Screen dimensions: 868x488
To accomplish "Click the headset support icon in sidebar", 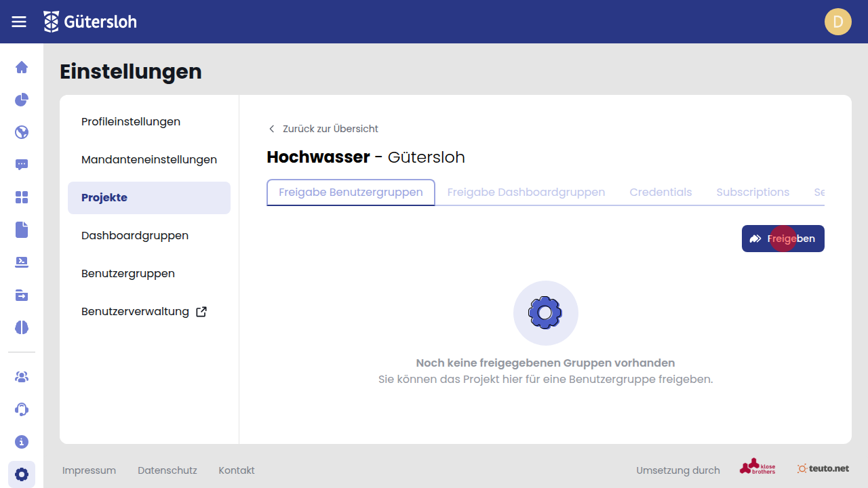I will [x=22, y=409].
